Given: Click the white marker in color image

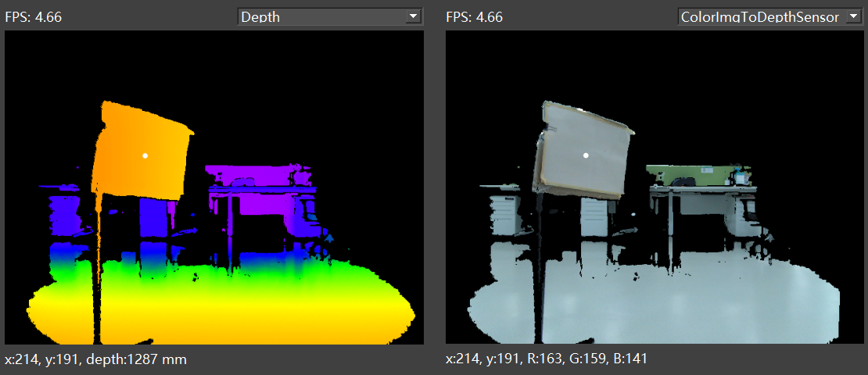Looking at the screenshot, I should (586, 156).
